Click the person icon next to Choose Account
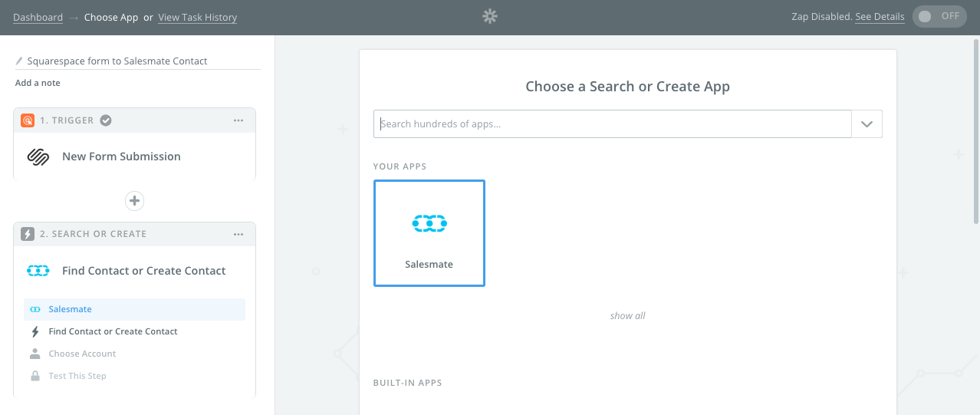 pos(35,354)
